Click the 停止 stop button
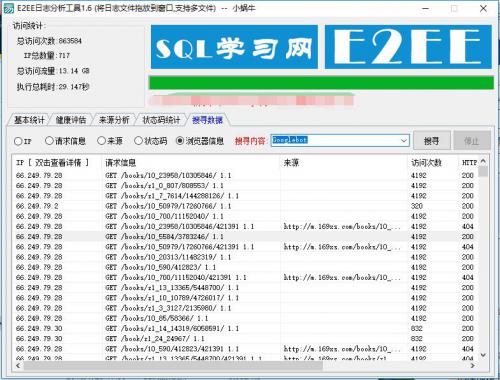The width and height of the screenshot is (500, 380). tap(472, 141)
